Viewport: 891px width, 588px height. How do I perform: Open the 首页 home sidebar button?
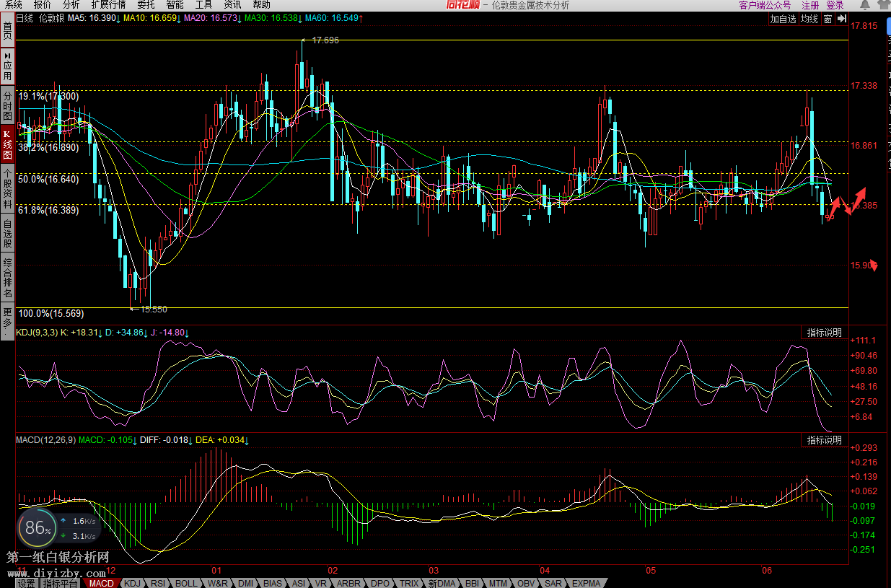tap(7, 30)
